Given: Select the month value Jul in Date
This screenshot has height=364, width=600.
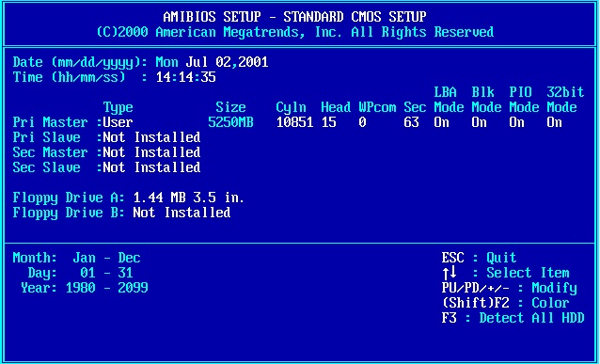Looking at the screenshot, I should [196, 62].
